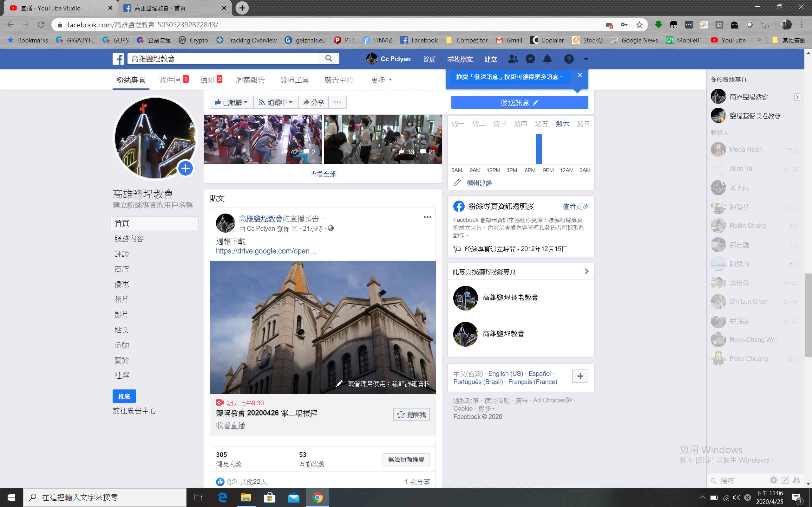Open friend requests icon in header

[513, 59]
